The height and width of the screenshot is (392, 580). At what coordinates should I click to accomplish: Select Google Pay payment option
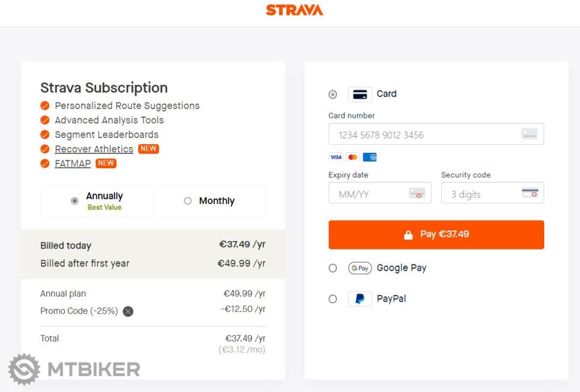pos(333,268)
